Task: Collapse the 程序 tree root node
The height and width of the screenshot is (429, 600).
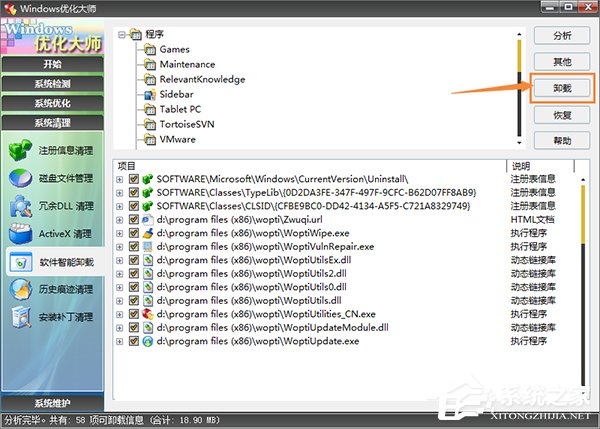Action: [x=122, y=35]
